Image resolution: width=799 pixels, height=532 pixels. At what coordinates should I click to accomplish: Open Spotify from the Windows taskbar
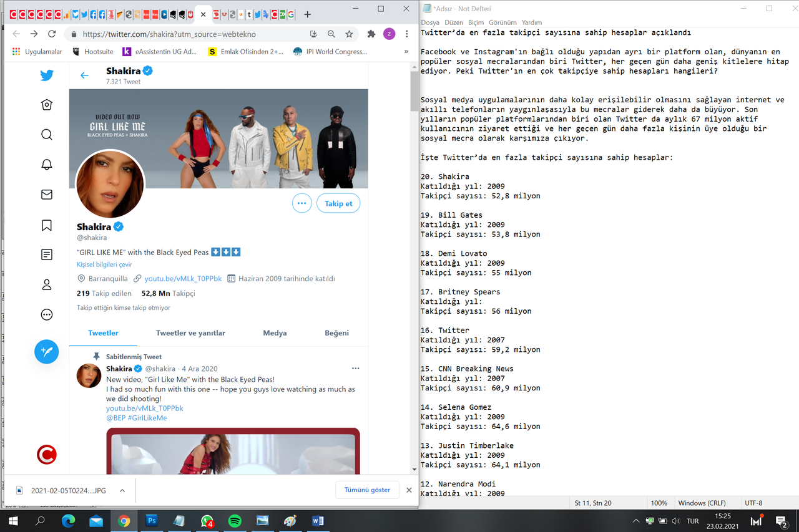(235, 521)
